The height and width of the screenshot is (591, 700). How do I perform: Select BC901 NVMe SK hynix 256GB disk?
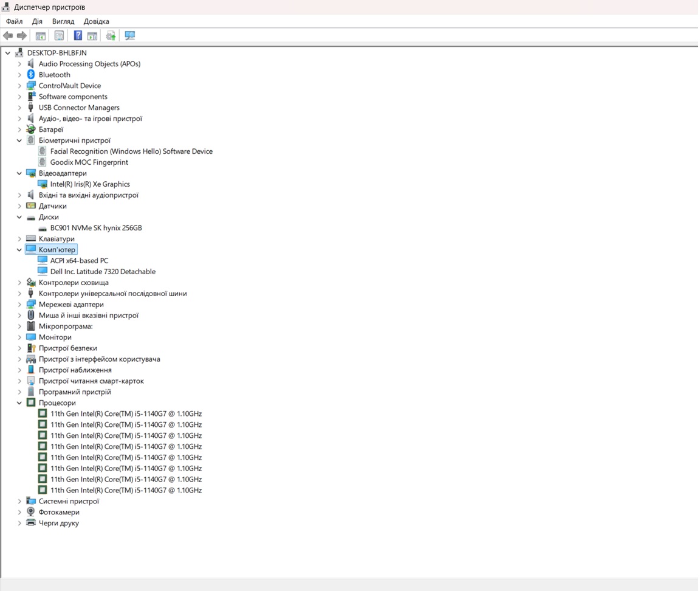coord(96,228)
